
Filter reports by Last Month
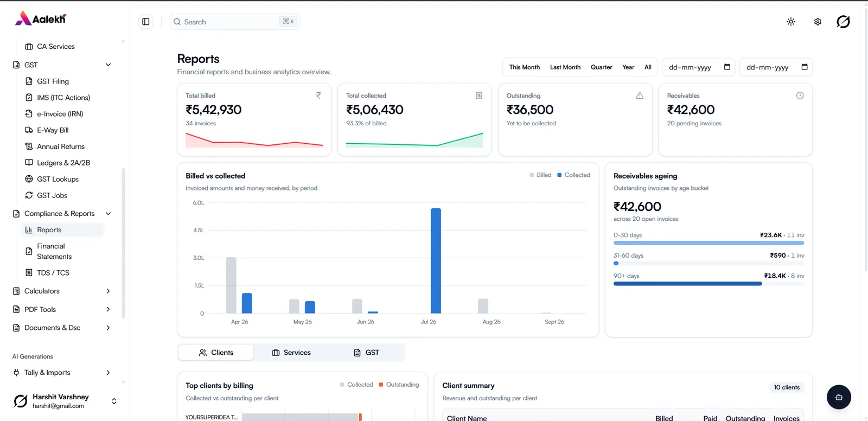(x=565, y=67)
